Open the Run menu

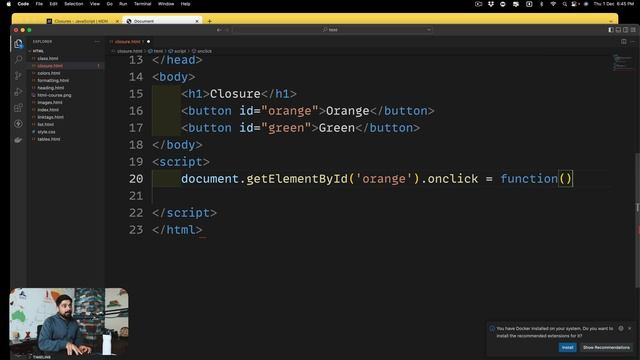[x=123, y=4]
